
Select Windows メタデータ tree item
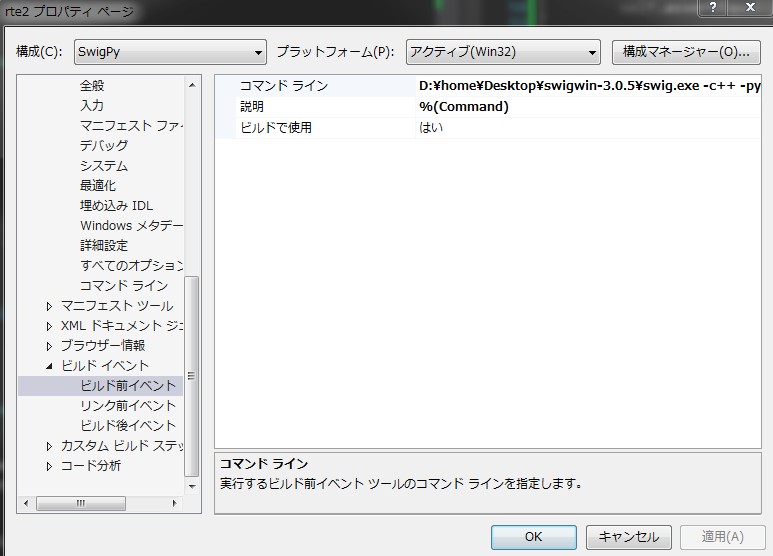coord(131,226)
